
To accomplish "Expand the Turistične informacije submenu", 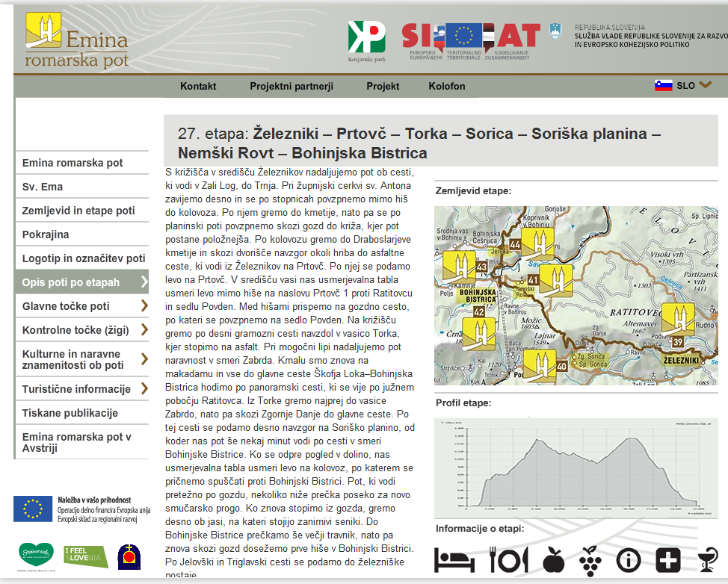I will (144, 389).
